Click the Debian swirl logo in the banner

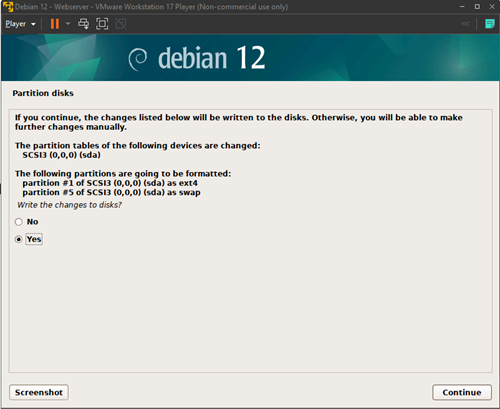click(x=138, y=59)
